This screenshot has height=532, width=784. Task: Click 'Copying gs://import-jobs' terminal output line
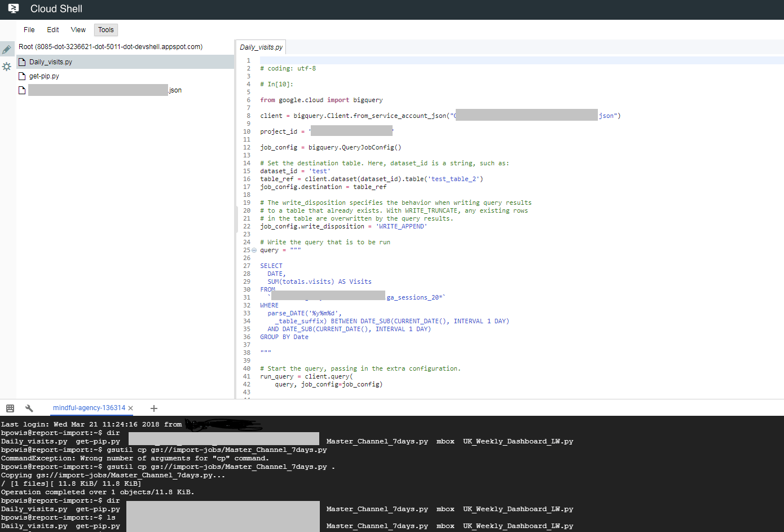[113, 475]
